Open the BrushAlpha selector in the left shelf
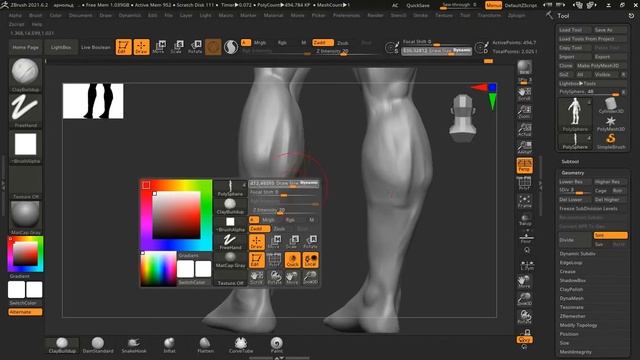Screen dimensions: 640x360 tap(25, 147)
